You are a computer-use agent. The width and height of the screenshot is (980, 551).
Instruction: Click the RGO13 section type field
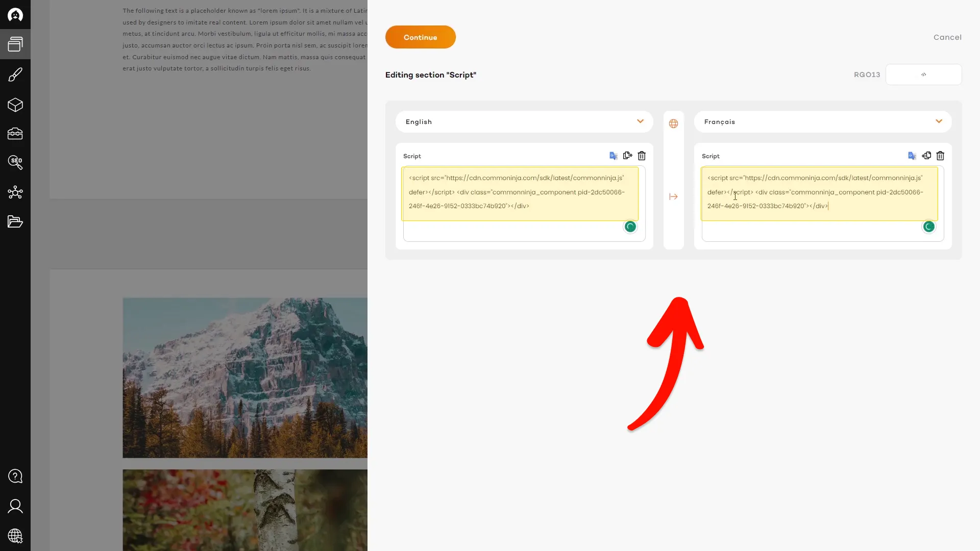coord(924,74)
